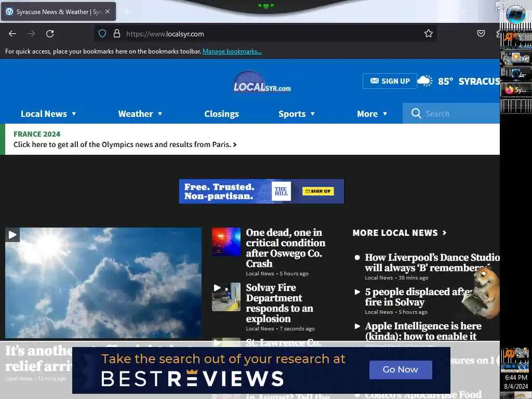Screen dimensions: 532x399
Task: Expand the More menu dropdown arrow
Action: (x=385, y=114)
